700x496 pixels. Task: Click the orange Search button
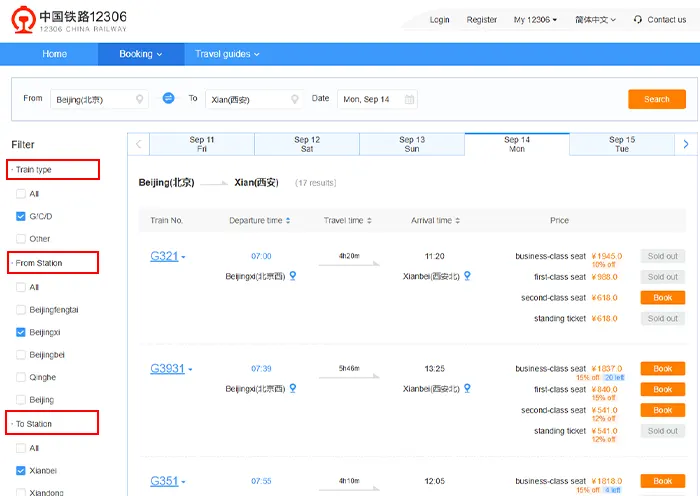[657, 99]
